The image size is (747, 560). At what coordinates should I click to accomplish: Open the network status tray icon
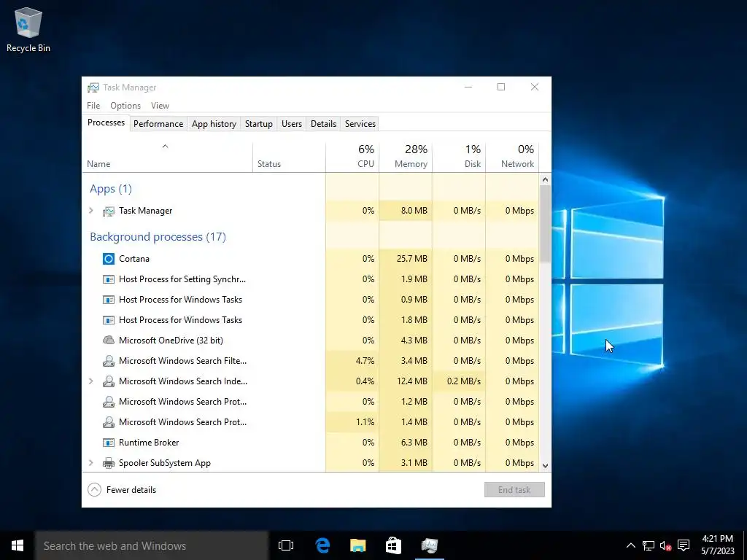coord(648,545)
